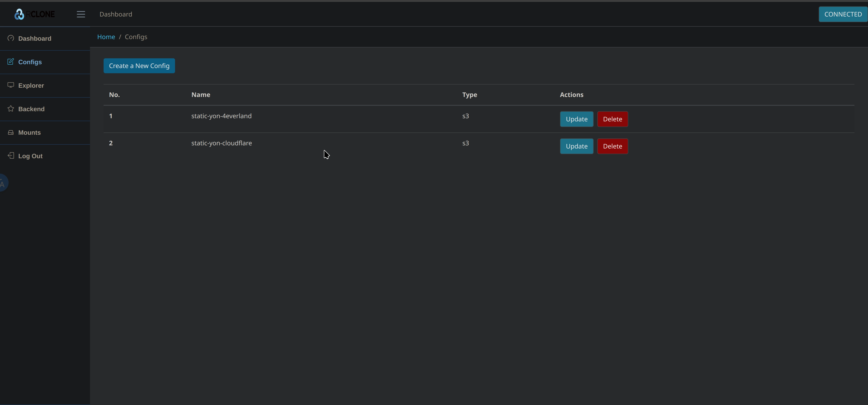Click the Log Out exit icon
The height and width of the screenshot is (405, 868).
pos(11,155)
